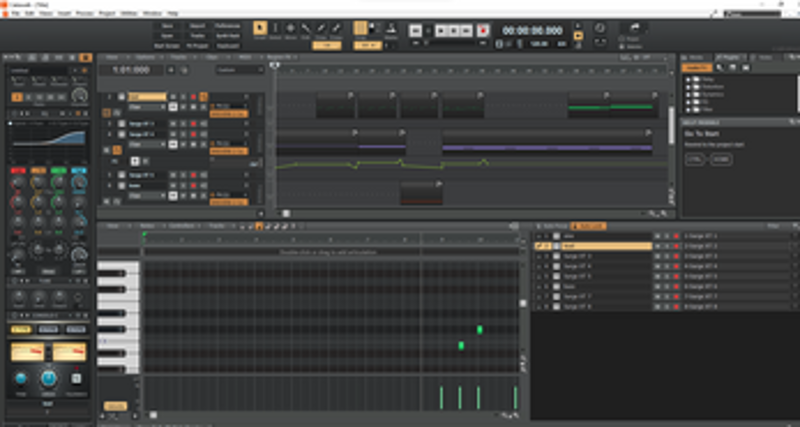800x427 pixels.
Task: Select the upper green note in Piano Roll
Action: tap(480, 330)
